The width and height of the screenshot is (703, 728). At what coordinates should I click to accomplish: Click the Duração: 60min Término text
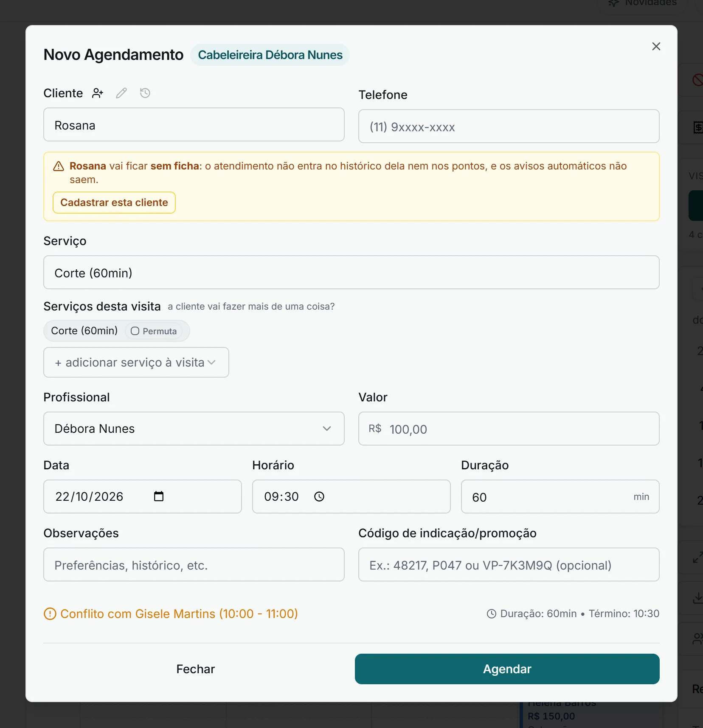pyautogui.click(x=573, y=614)
